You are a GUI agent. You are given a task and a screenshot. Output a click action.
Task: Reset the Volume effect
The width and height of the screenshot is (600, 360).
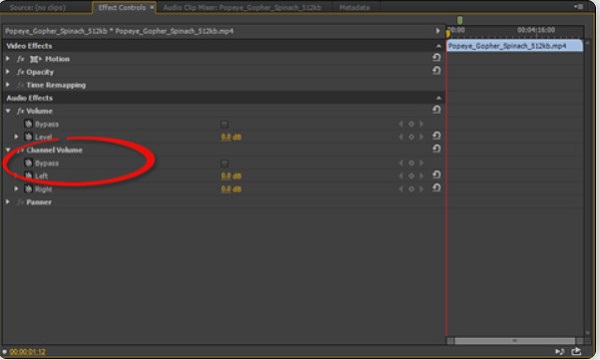pos(436,110)
